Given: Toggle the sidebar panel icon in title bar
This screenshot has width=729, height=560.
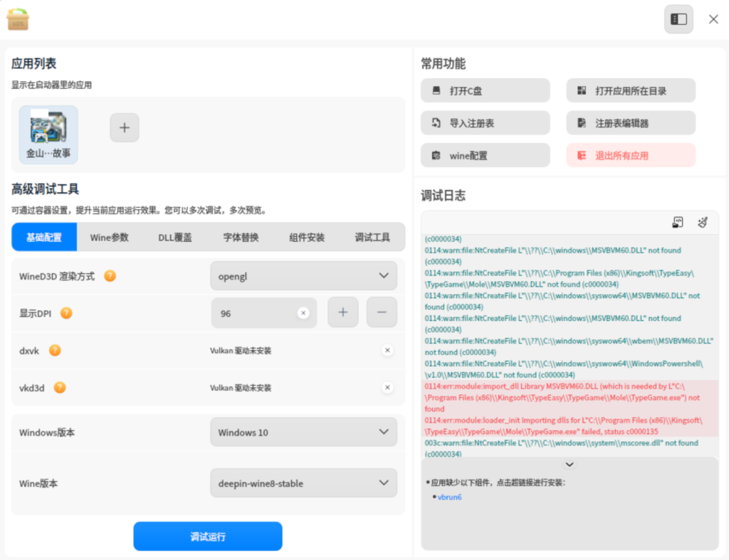Looking at the screenshot, I should [x=678, y=19].
